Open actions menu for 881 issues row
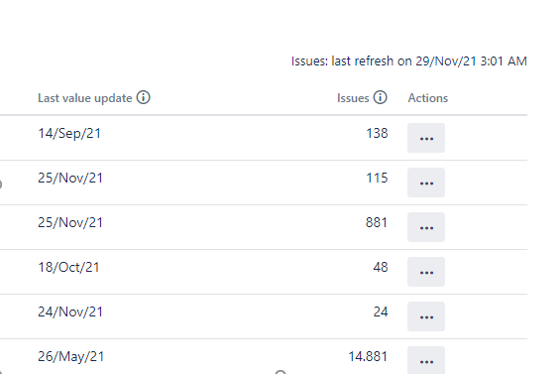Viewport: 547px width, 374px height. (426, 227)
